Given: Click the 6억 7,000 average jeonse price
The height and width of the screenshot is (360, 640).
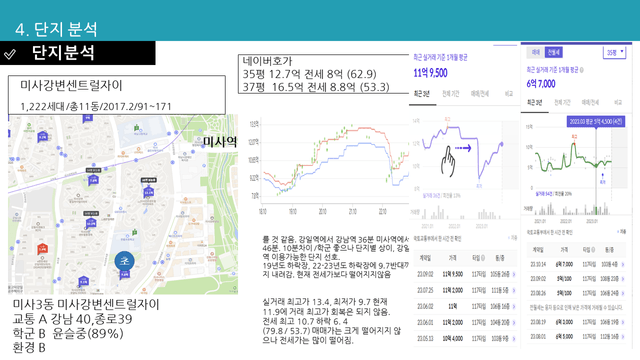Looking at the screenshot, I should (541, 84).
